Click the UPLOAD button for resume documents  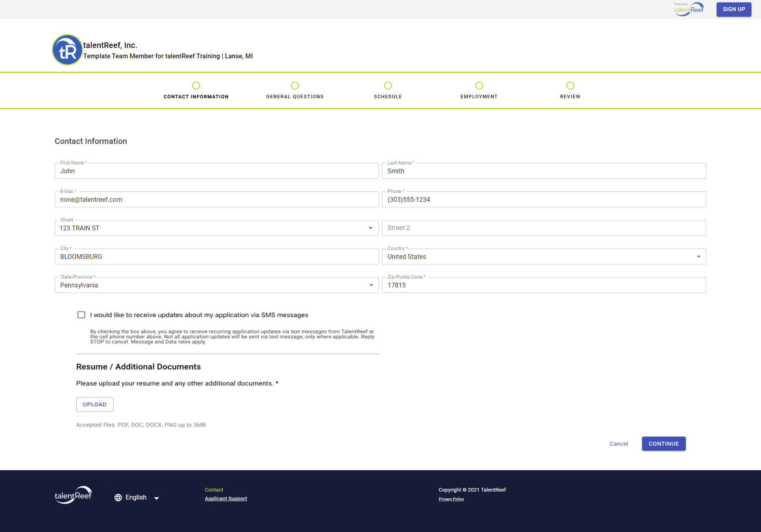[94, 404]
